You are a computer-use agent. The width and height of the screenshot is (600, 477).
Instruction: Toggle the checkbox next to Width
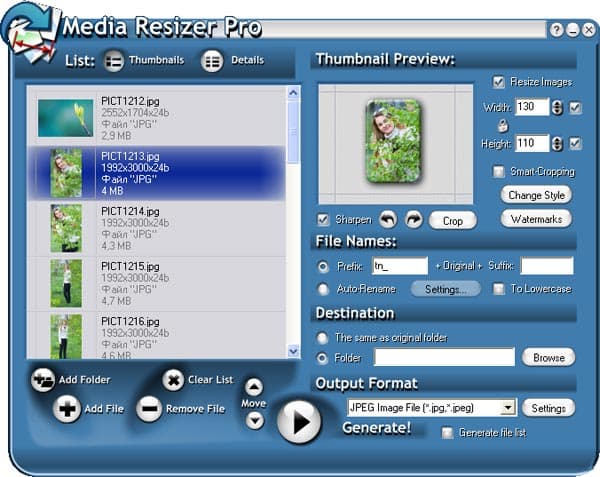pos(575,107)
